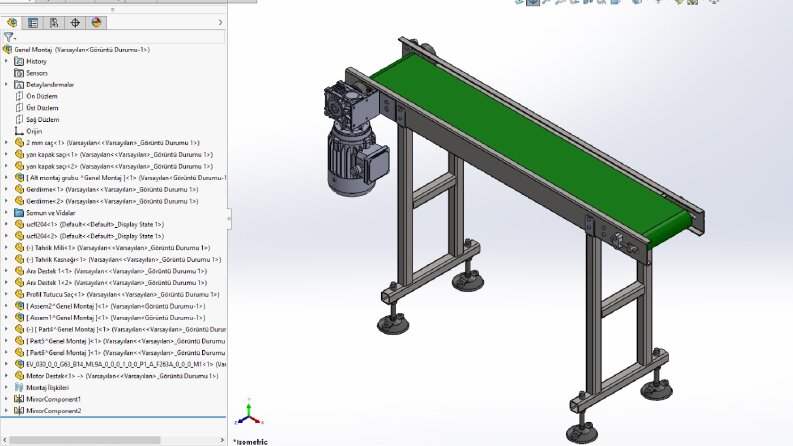Click the Ara Destek 1<1> part icon
Image resolution: width=793 pixels, height=446 pixels.
tap(19, 271)
